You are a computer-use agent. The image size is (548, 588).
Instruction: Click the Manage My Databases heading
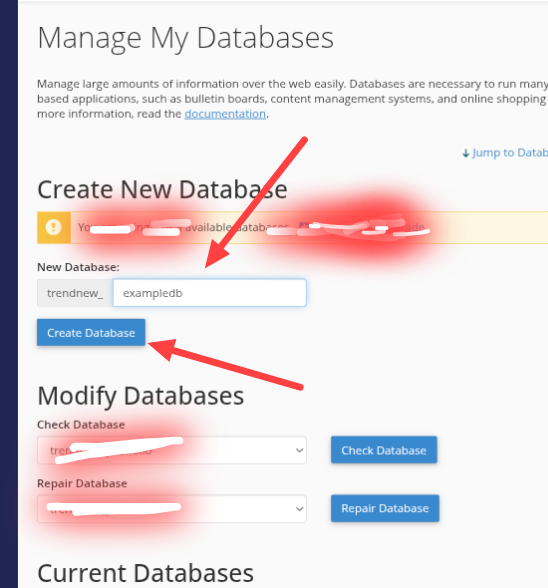pos(185,38)
